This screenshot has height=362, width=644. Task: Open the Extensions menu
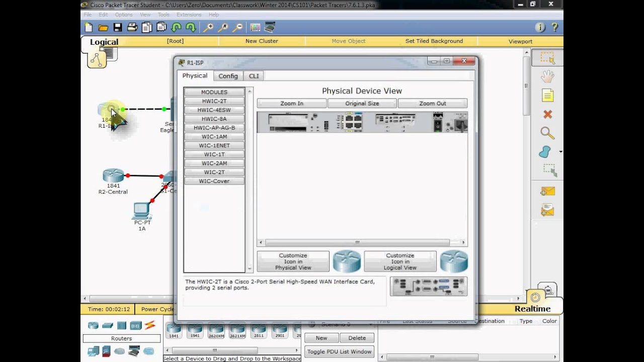tap(189, 15)
